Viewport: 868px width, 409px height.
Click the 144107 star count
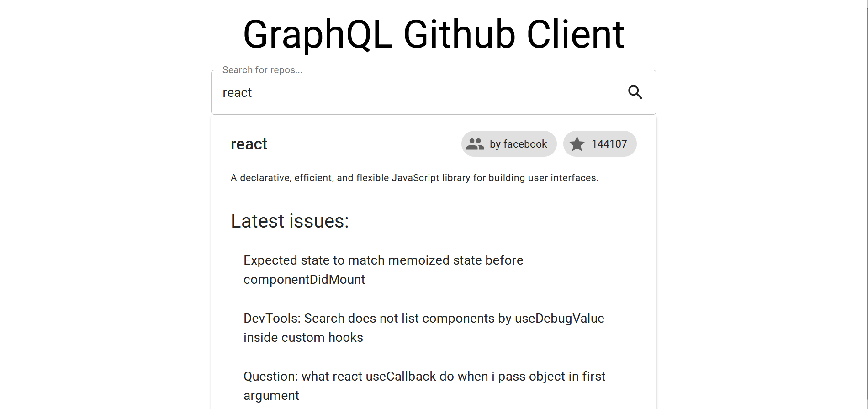coord(609,144)
